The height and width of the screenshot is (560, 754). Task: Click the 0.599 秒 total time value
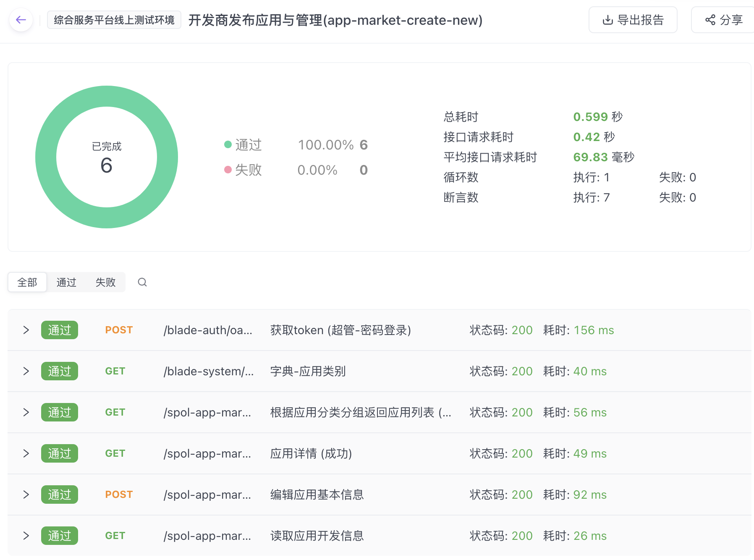point(598,117)
